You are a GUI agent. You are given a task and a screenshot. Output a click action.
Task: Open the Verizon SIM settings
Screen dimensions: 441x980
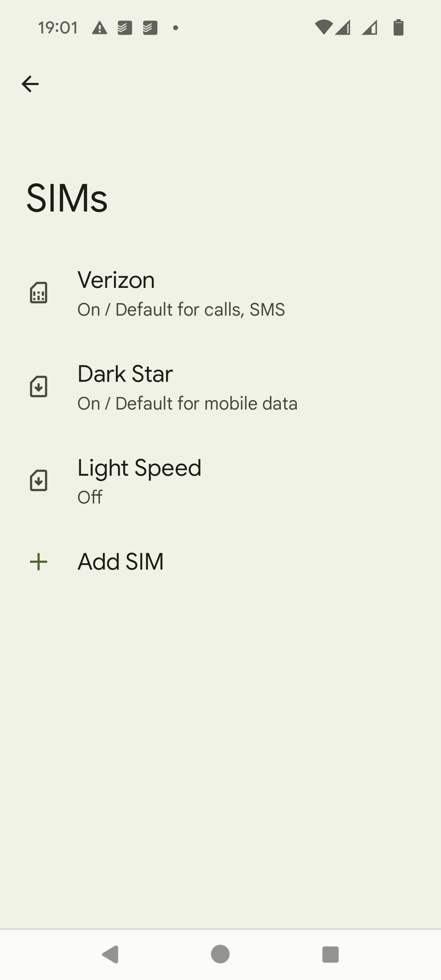tap(116, 281)
